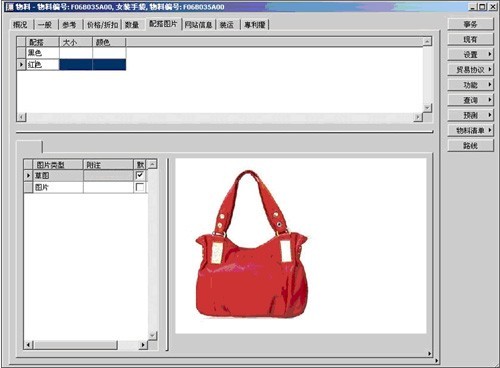Switch to the 价格/折扣 tab
The width and height of the screenshot is (500, 368).
[x=102, y=25]
